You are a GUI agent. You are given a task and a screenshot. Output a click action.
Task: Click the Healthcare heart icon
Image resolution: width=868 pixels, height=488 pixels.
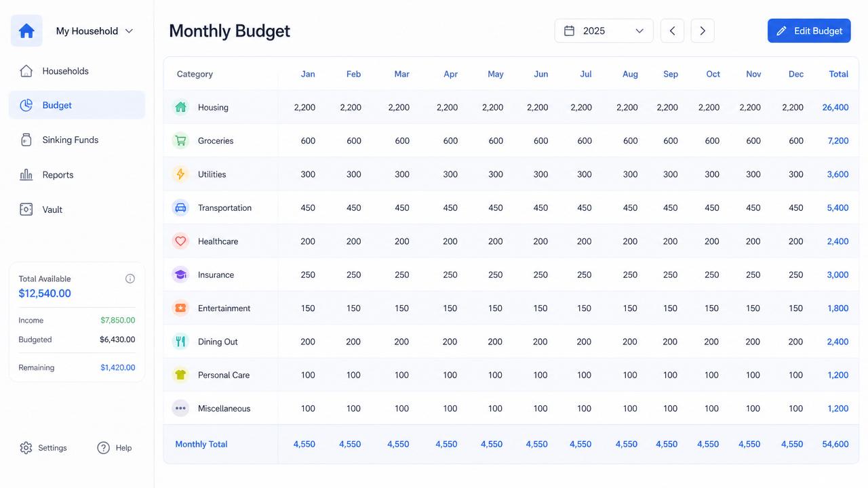tap(180, 241)
